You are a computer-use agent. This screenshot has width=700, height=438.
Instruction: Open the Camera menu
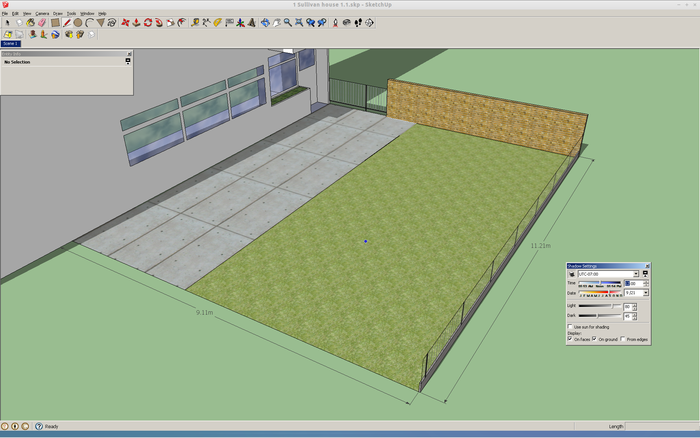coord(42,13)
